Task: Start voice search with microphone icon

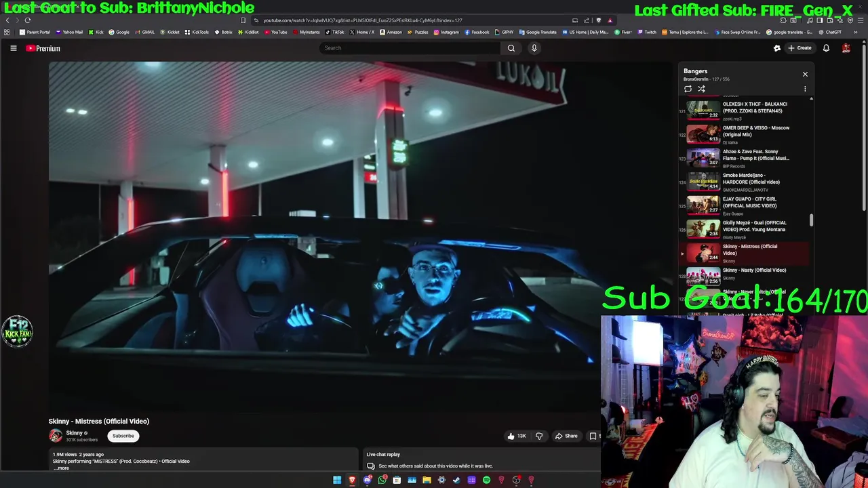Action: pos(534,48)
